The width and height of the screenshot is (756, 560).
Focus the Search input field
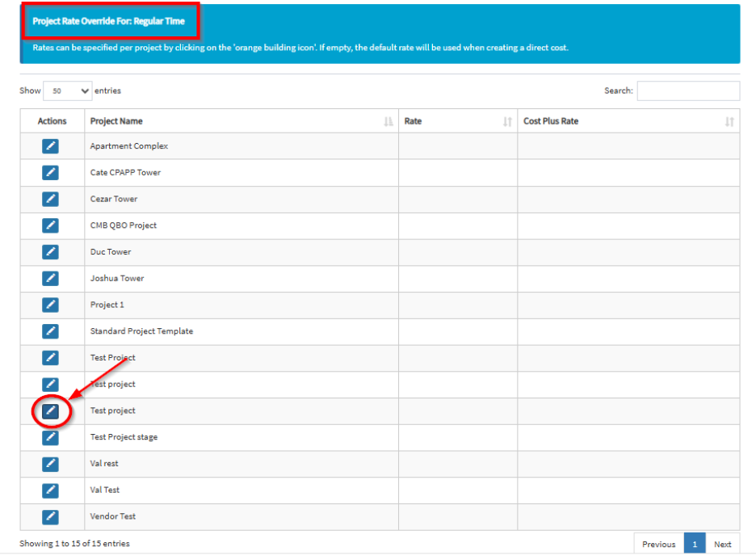[x=688, y=91]
